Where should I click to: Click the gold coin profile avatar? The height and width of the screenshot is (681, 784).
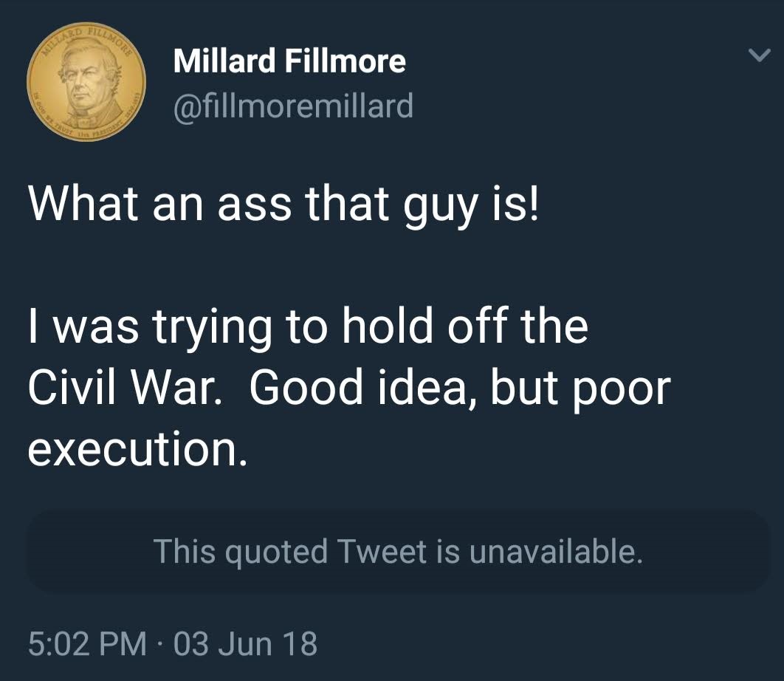(x=86, y=83)
